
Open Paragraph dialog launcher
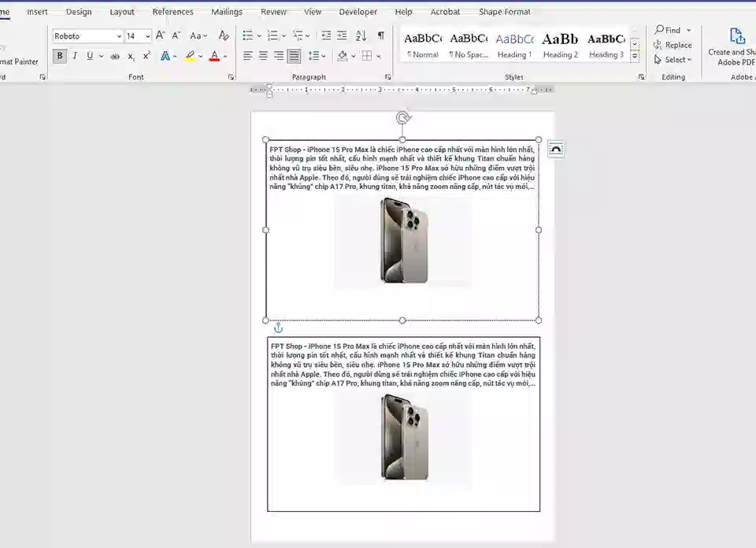[388, 77]
